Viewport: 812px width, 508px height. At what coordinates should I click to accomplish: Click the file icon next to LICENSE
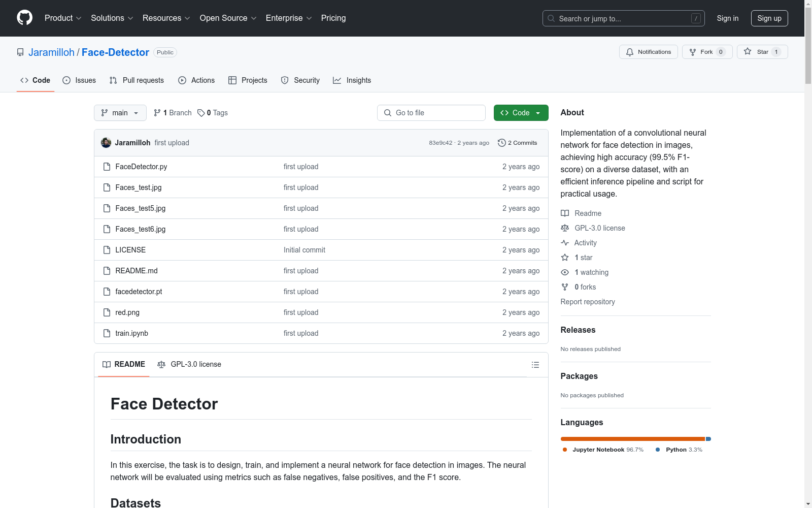pyautogui.click(x=107, y=250)
